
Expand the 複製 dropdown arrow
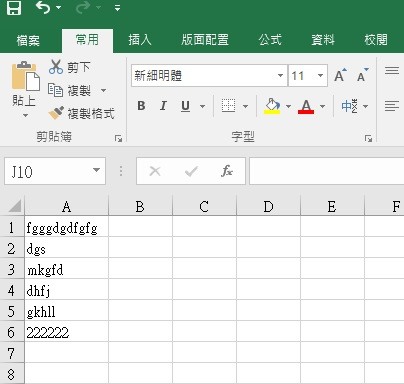tap(103, 90)
